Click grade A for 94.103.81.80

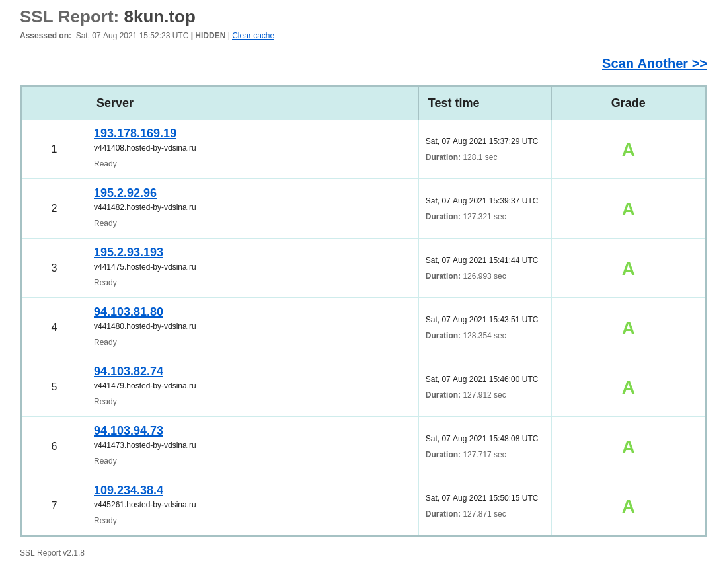click(629, 328)
